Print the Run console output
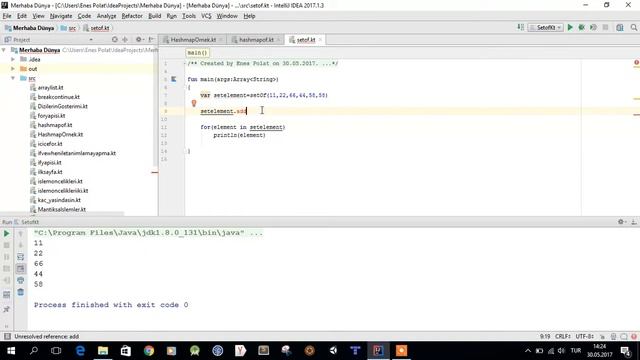The image size is (640, 360). [20, 280]
